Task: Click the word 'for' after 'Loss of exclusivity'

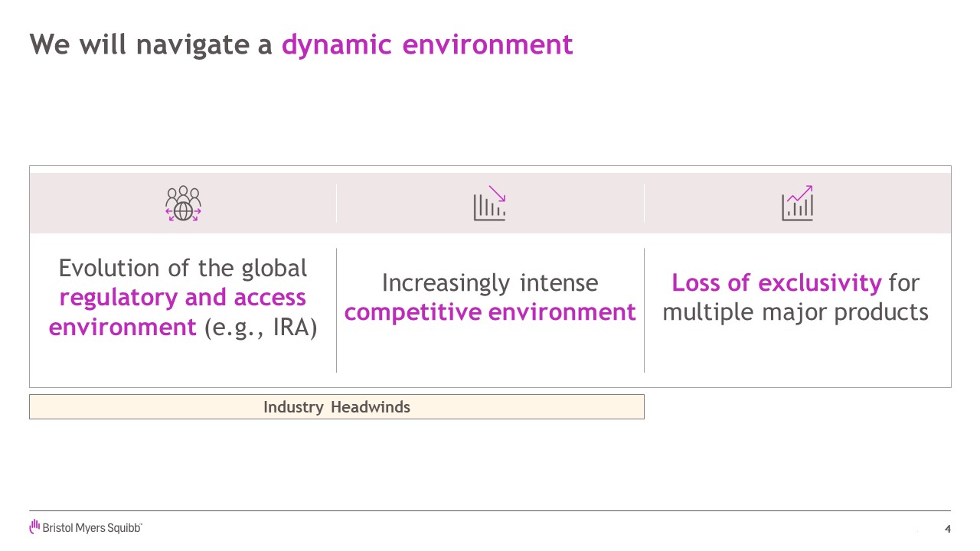Action: coord(904,282)
